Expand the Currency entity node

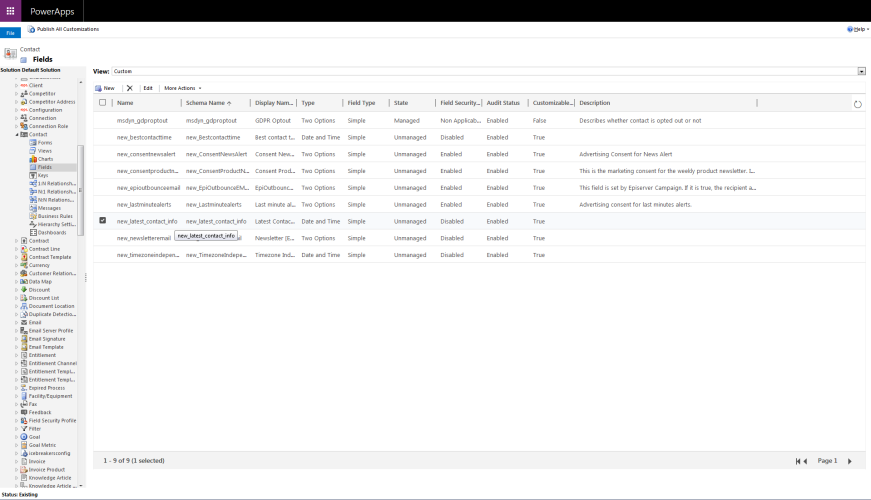click(x=16, y=265)
